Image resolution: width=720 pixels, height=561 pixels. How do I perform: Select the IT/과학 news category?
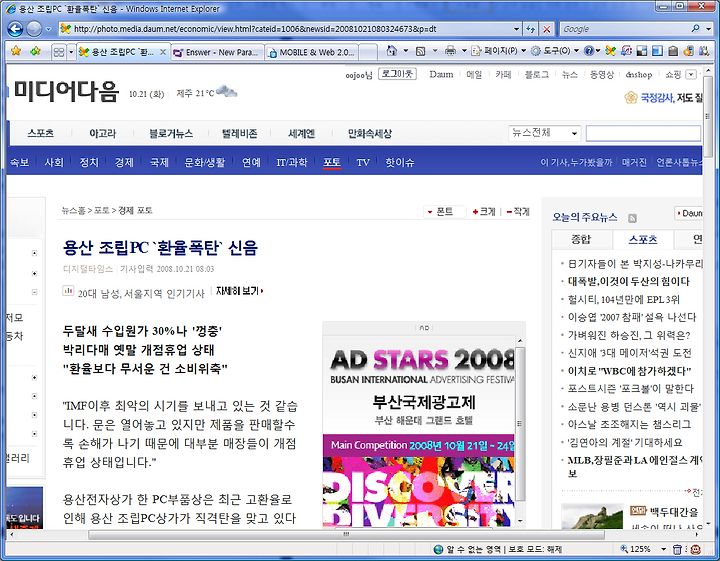click(292, 162)
